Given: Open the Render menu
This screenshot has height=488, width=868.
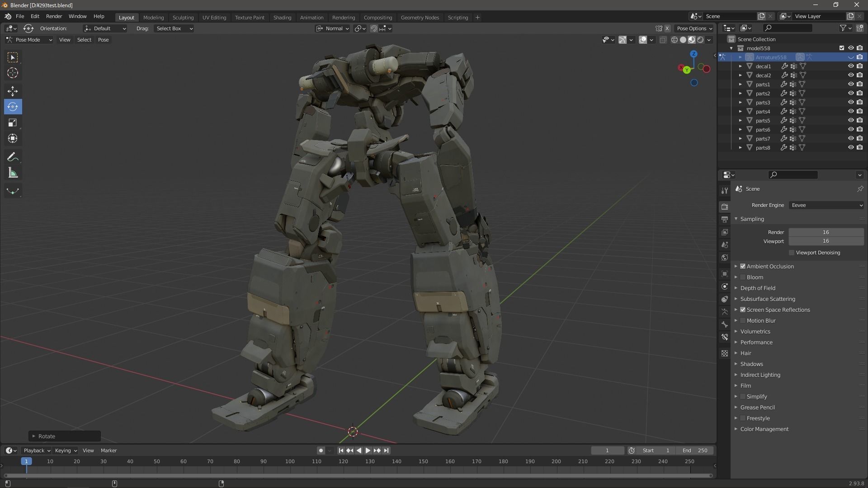Looking at the screenshot, I should point(54,16).
